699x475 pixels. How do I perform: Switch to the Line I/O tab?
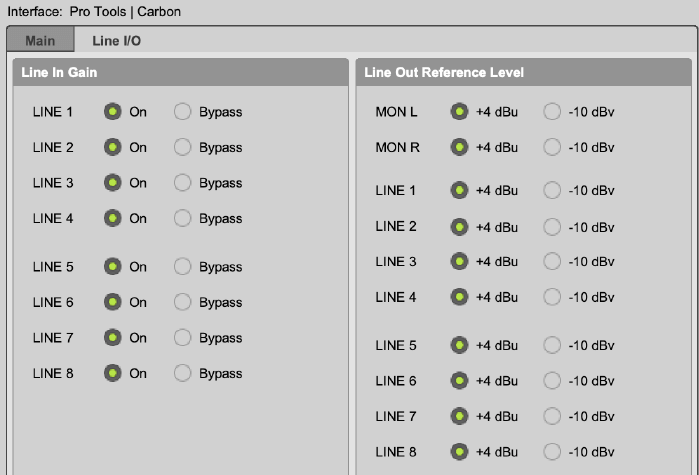pos(118,41)
